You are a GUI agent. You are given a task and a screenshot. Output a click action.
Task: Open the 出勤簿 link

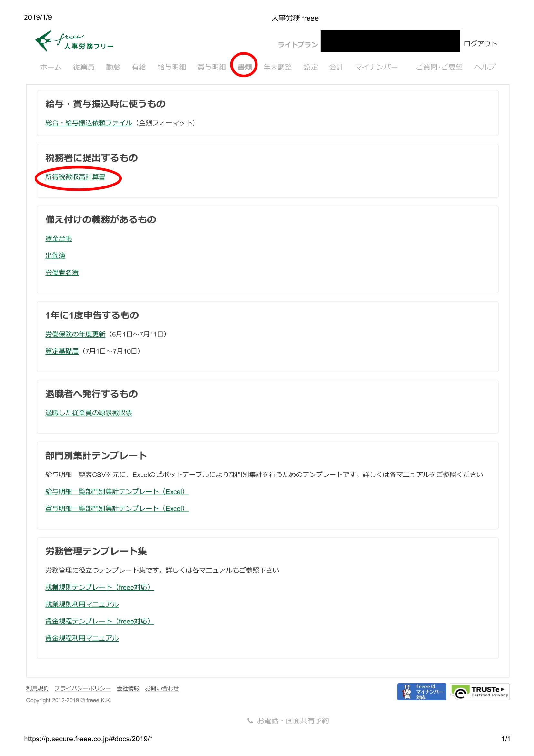pos(55,256)
